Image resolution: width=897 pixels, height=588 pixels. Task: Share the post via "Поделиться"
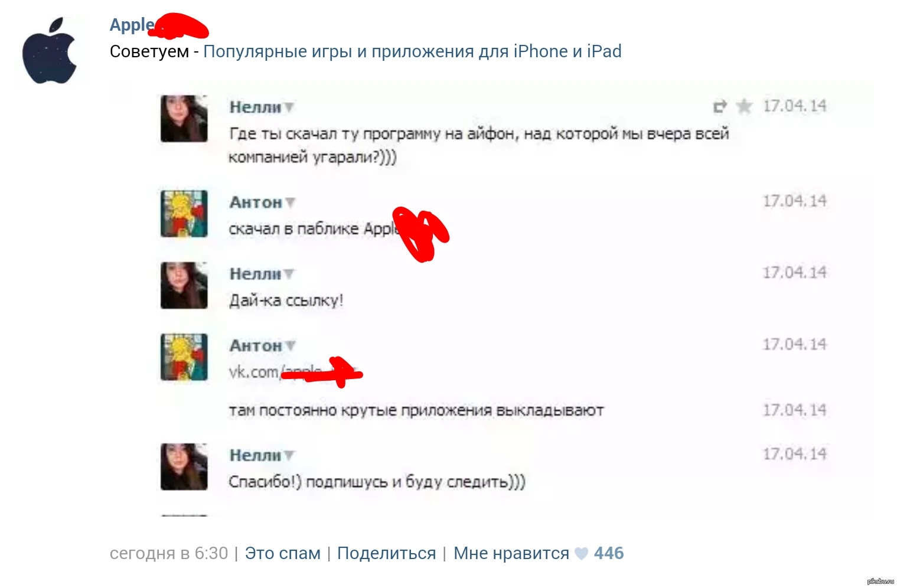click(x=386, y=553)
